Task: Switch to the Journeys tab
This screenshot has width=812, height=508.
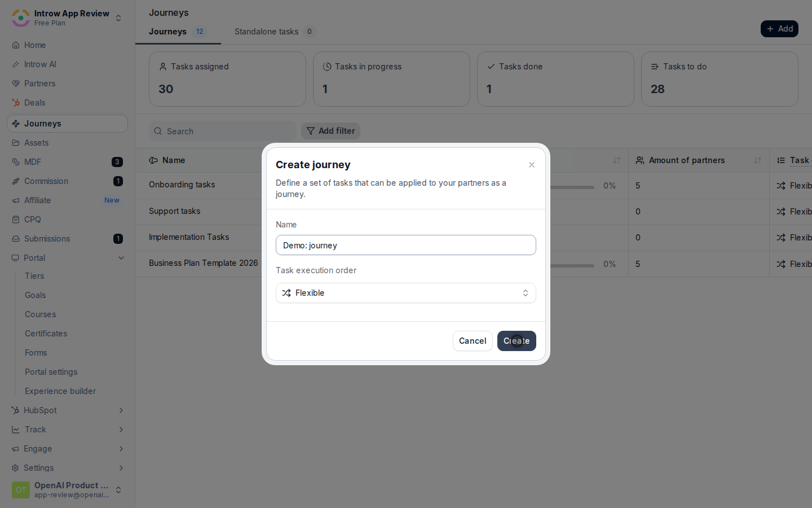Action: click(178, 32)
